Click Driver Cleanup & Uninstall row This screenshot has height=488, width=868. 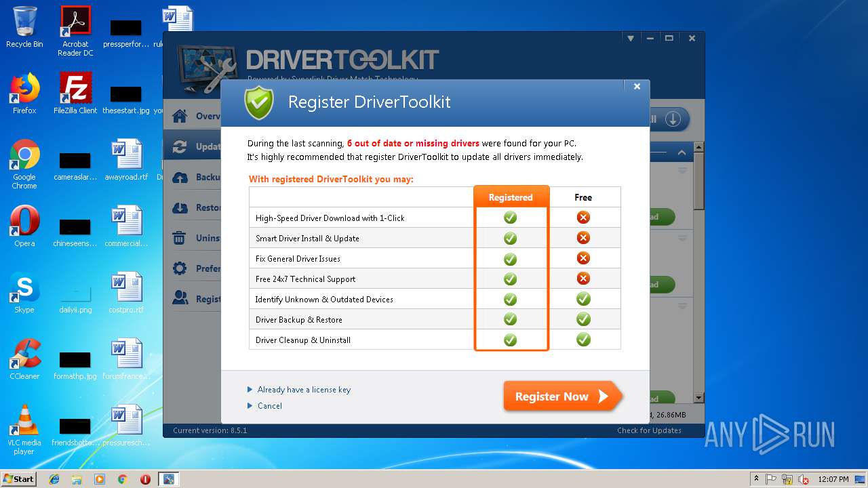click(435, 340)
